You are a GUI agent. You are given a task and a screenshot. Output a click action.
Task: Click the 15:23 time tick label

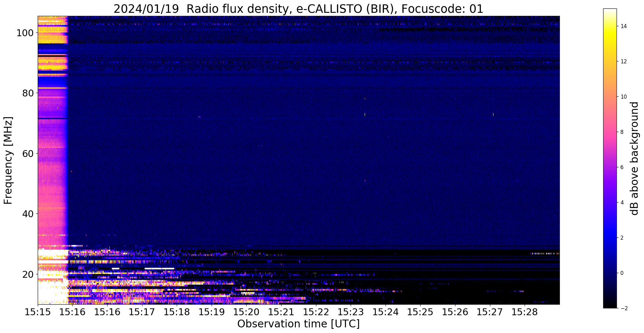pyautogui.click(x=351, y=312)
